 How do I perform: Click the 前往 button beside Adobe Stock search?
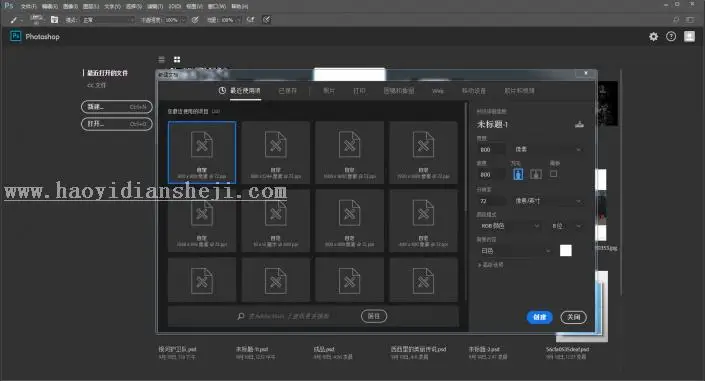[374, 316]
